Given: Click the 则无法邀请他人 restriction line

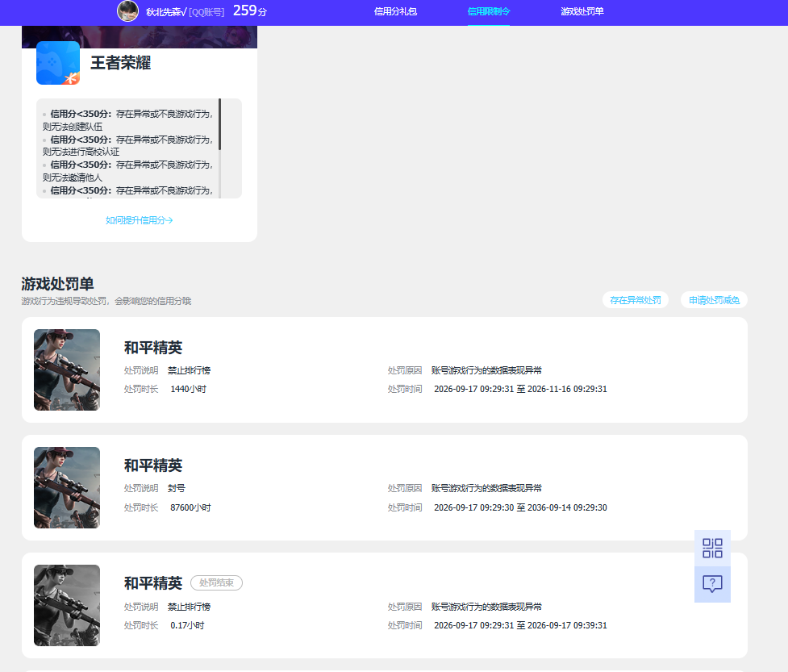Looking at the screenshot, I should pyautogui.click(x=73, y=177).
